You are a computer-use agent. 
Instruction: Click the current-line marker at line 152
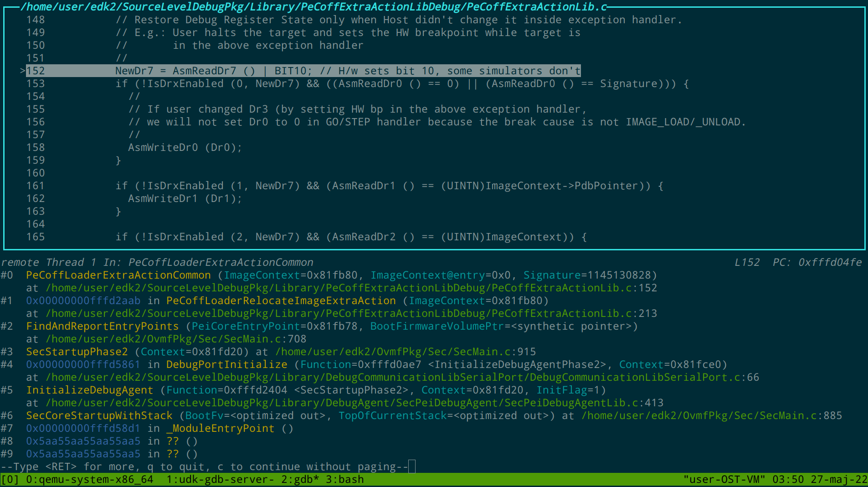click(x=22, y=71)
